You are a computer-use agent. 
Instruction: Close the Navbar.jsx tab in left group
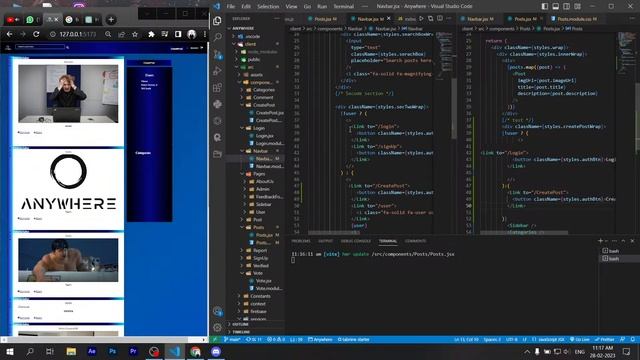[x=389, y=18]
